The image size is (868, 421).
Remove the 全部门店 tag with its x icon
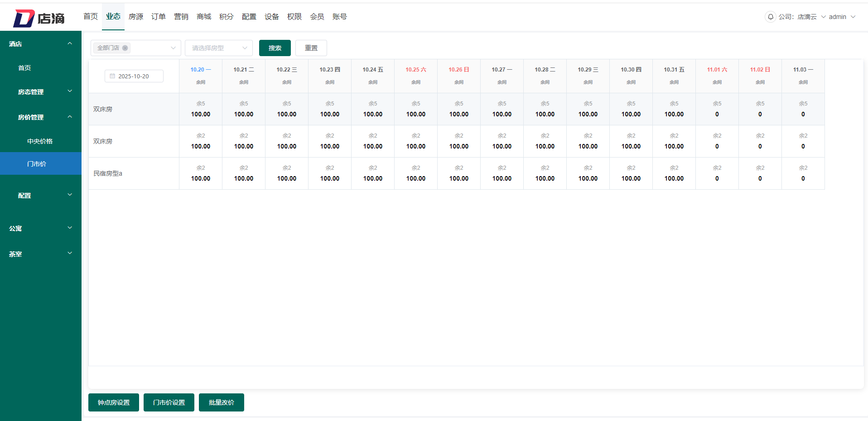click(x=125, y=48)
